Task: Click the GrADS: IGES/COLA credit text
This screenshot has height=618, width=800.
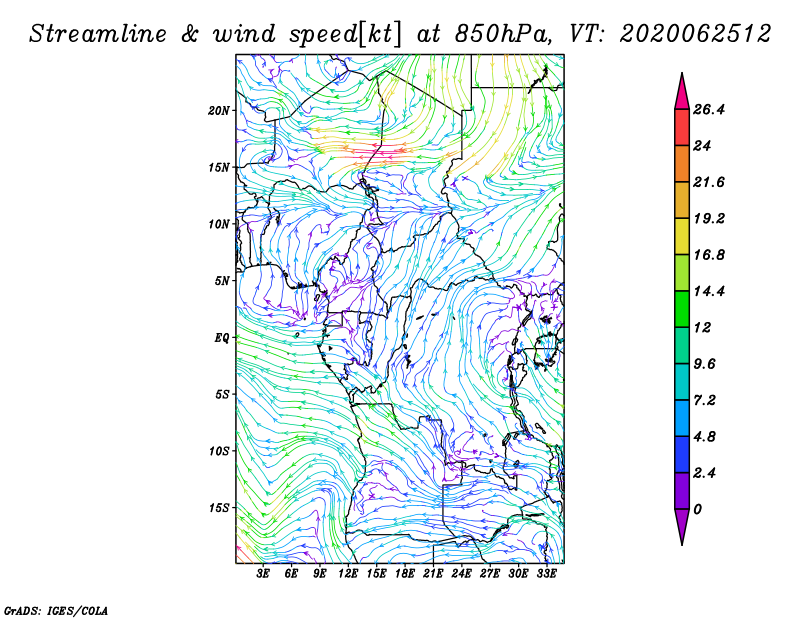Action: pyautogui.click(x=56, y=611)
